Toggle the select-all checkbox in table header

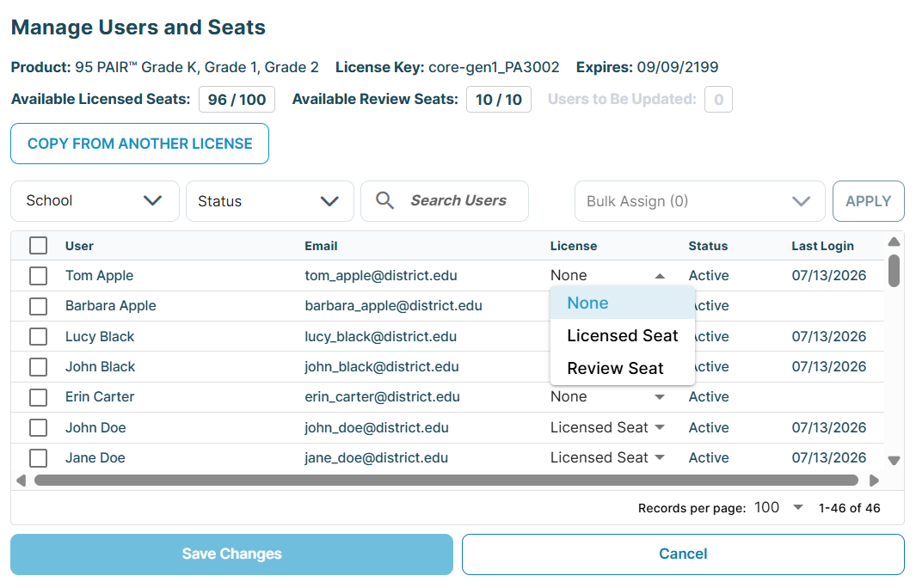tap(39, 245)
